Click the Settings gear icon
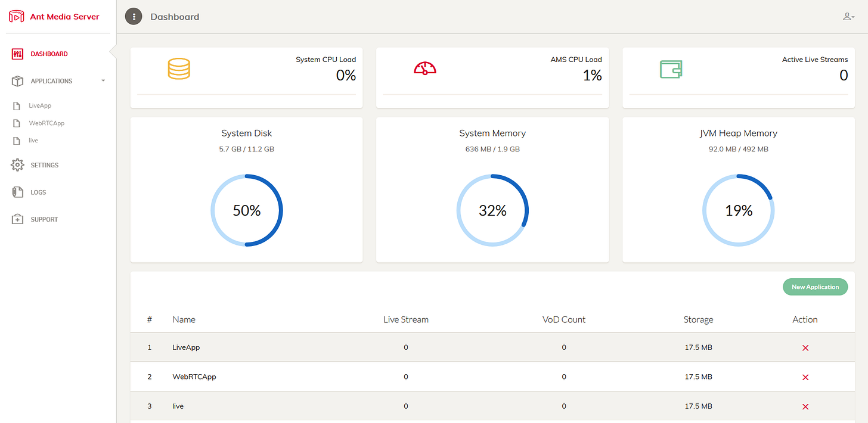This screenshot has height=423, width=868. [17, 165]
